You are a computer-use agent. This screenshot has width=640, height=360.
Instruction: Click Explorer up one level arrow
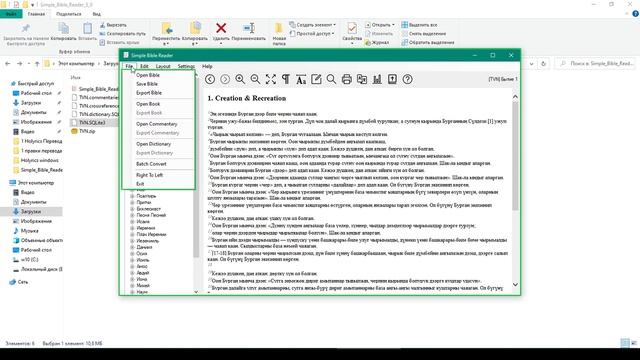tap(37, 64)
